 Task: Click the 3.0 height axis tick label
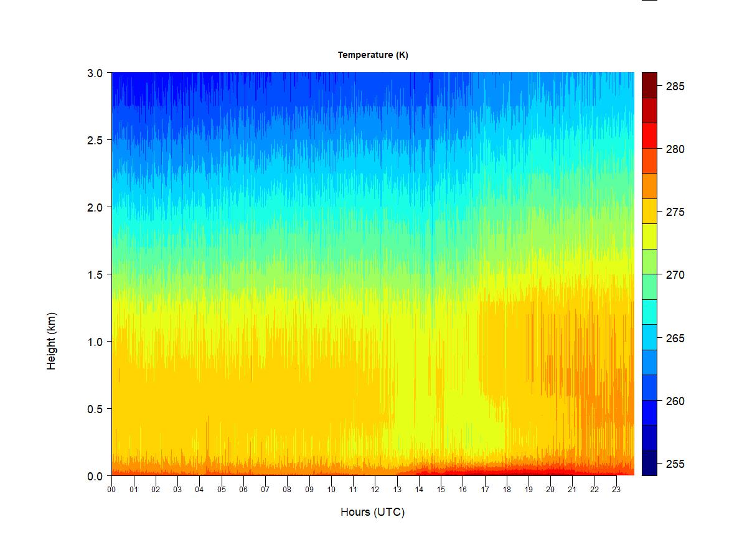coord(95,73)
